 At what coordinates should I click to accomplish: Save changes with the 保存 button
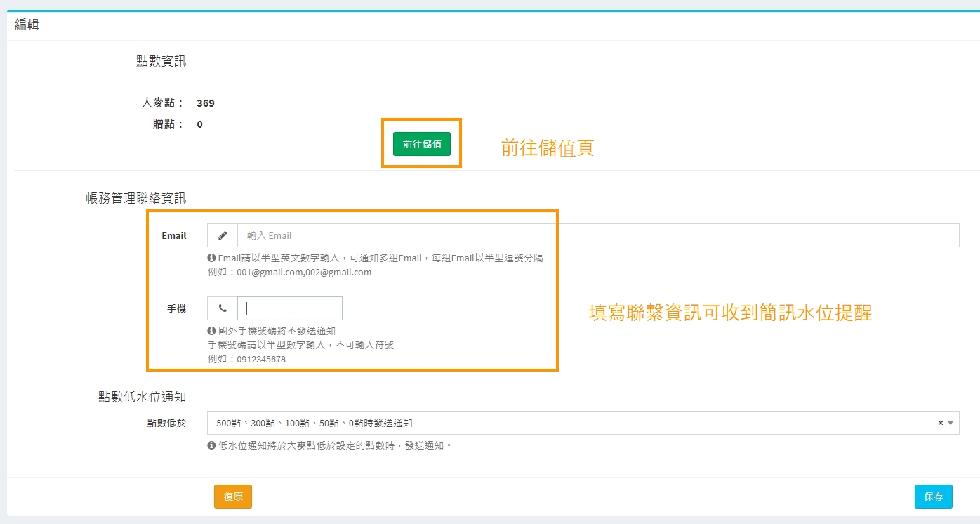coord(933,497)
